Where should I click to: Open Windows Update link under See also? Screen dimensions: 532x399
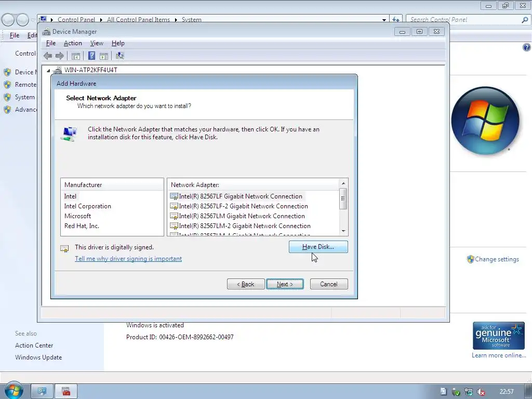pos(38,357)
